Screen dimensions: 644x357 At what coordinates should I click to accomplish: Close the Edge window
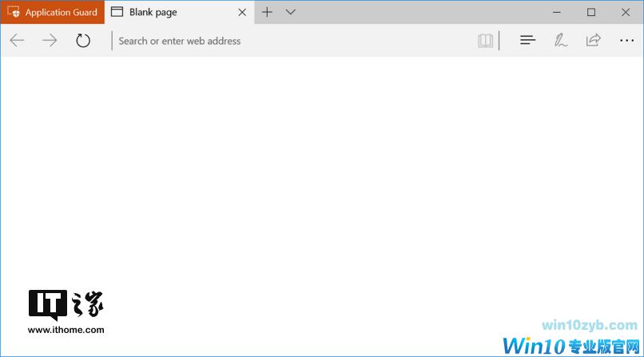click(x=626, y=12)
